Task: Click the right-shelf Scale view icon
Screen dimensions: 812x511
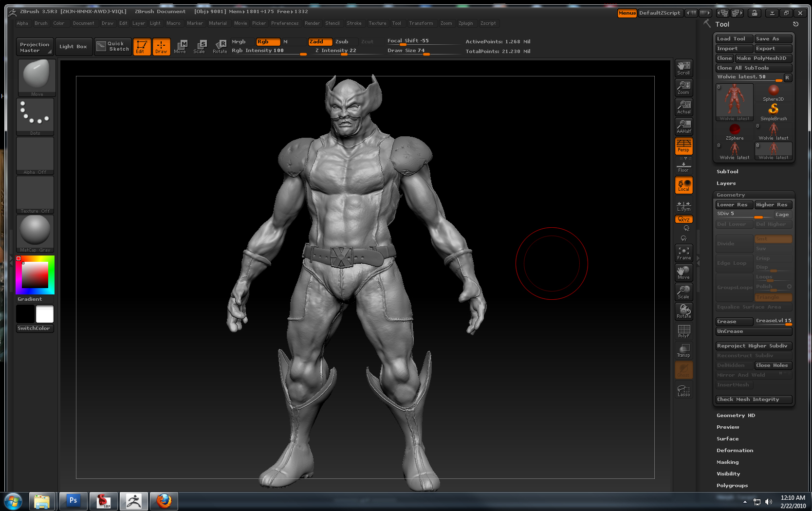Action: point(683,292)
